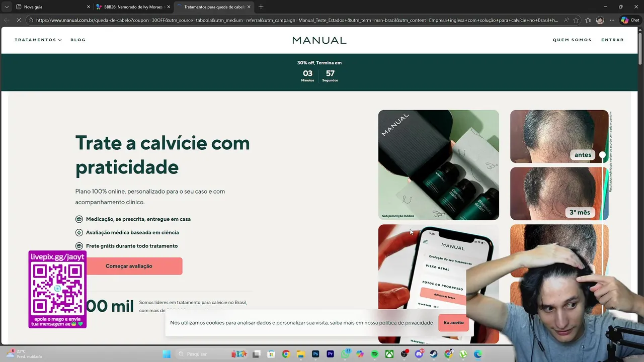Launch Microsoft Store from the taskbar
Screen dimensions: 644x362
click(271, 354)
